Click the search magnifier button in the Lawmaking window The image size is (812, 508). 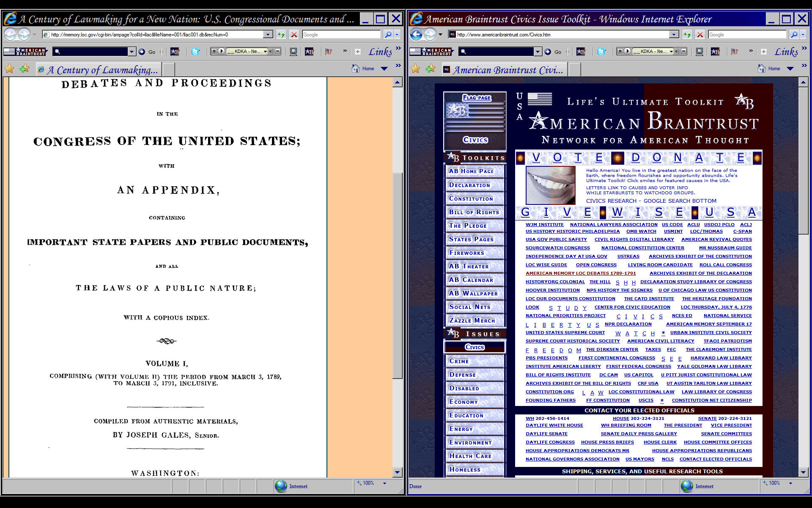pyautogui.click(x=388, y=34)
